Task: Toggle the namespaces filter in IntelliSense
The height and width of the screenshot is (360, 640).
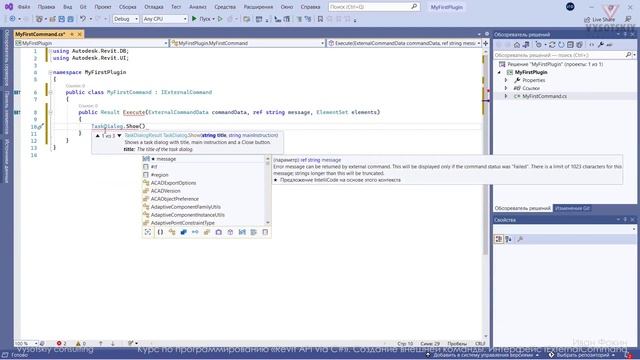Action: [x=160, y=232]
